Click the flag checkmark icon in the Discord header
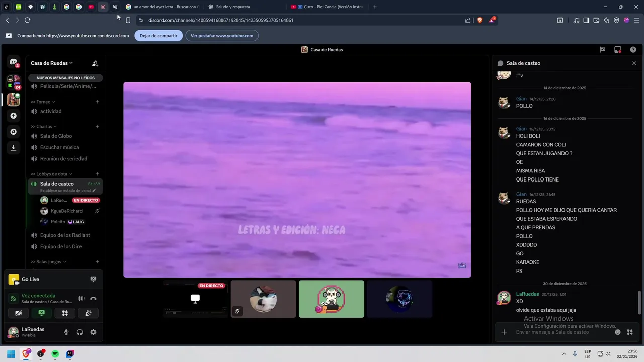This screenshot has height=362, width=644. pos(602,50)
